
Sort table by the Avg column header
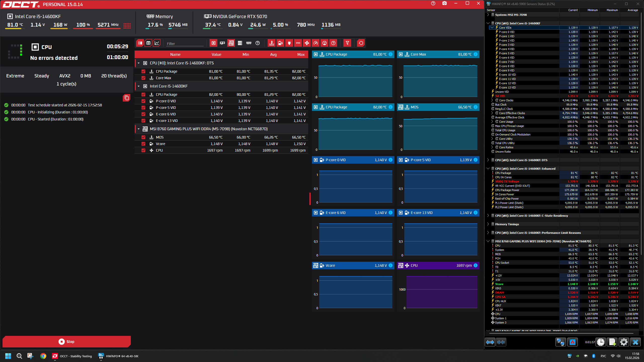pyautogui.click(x=273, y=55)
